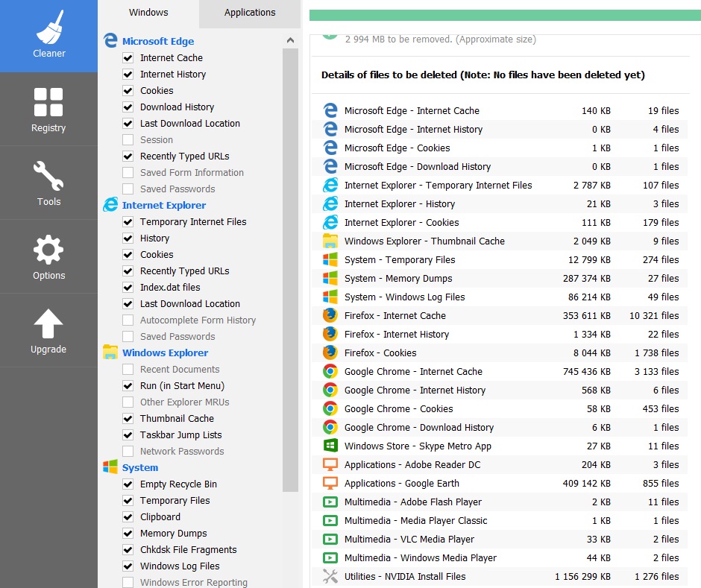
Task: Click the Upgrade arrow icon
Action: (48, 331)
